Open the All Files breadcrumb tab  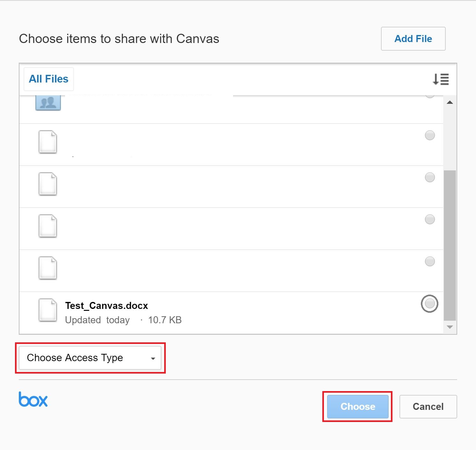(x=49, y=79)
